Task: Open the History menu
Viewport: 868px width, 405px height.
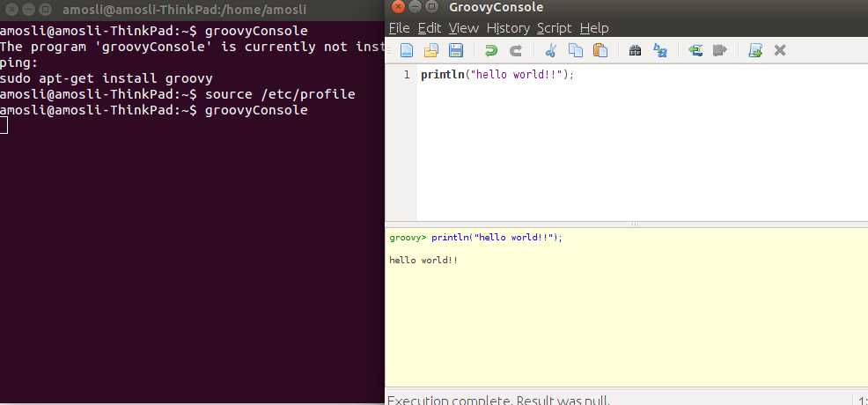Action: click(x=508, y=28)
